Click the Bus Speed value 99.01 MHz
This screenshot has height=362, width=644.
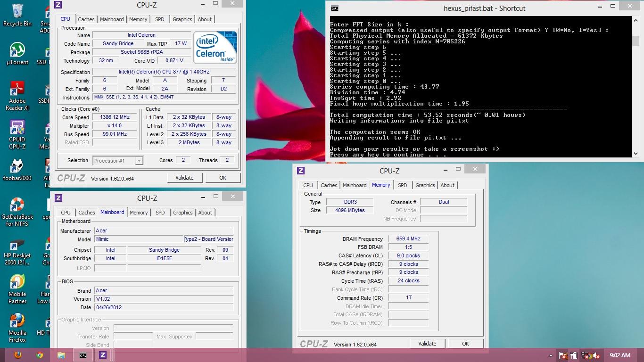[115, 134]
